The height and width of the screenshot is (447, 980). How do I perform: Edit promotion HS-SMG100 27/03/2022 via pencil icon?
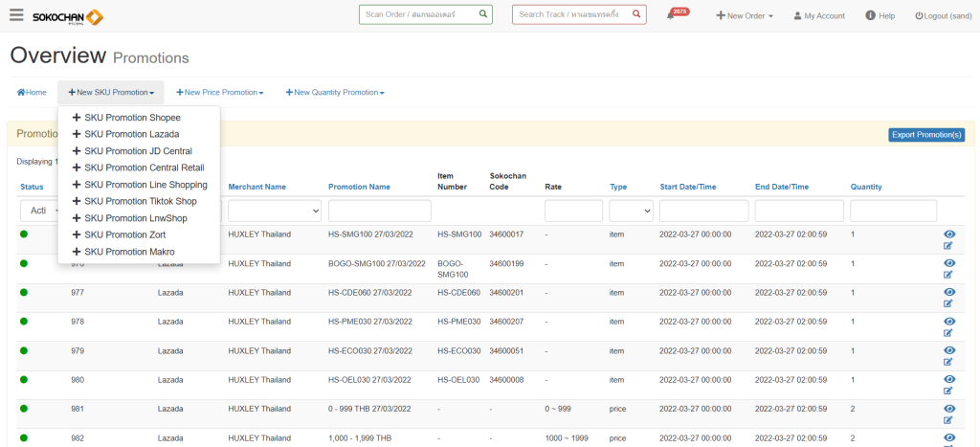point(948,246)
